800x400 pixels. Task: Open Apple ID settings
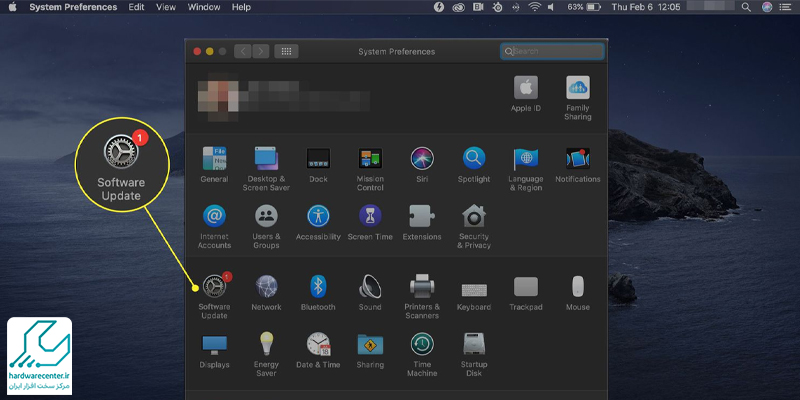point(526,94)
